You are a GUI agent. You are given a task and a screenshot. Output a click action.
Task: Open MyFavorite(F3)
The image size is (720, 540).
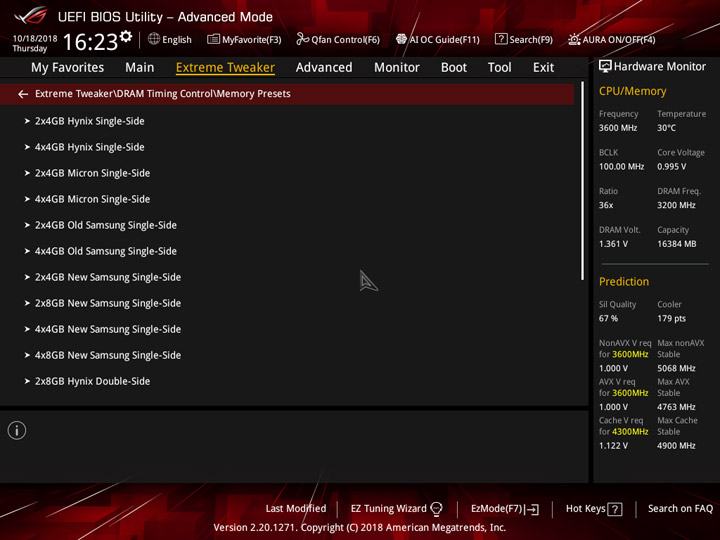(244, 39)
